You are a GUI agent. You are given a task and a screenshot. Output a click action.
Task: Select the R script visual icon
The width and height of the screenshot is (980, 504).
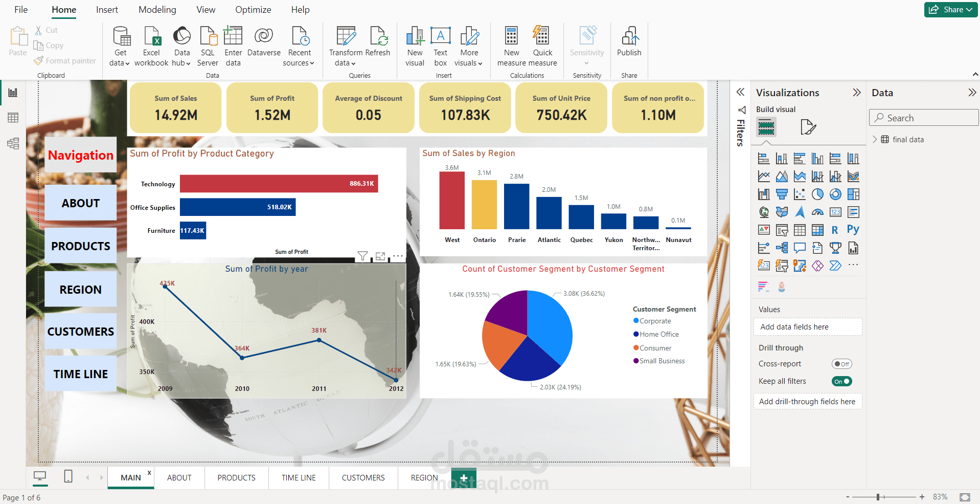[835, 230]
